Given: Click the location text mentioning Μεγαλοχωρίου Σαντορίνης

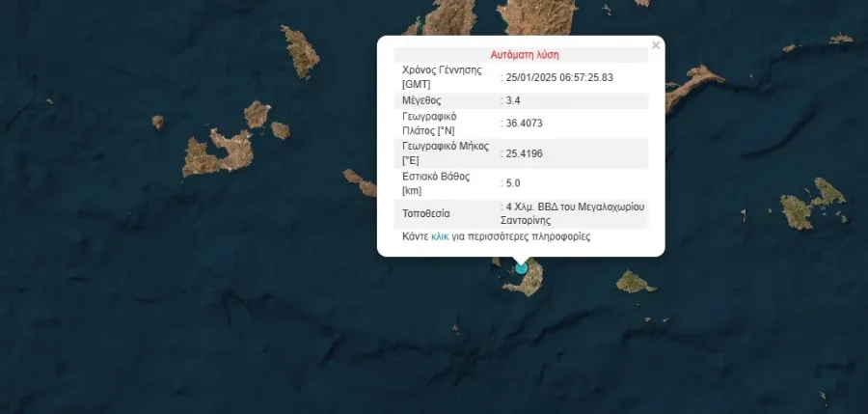Looking at the screenshot, I should click(572, 213).
